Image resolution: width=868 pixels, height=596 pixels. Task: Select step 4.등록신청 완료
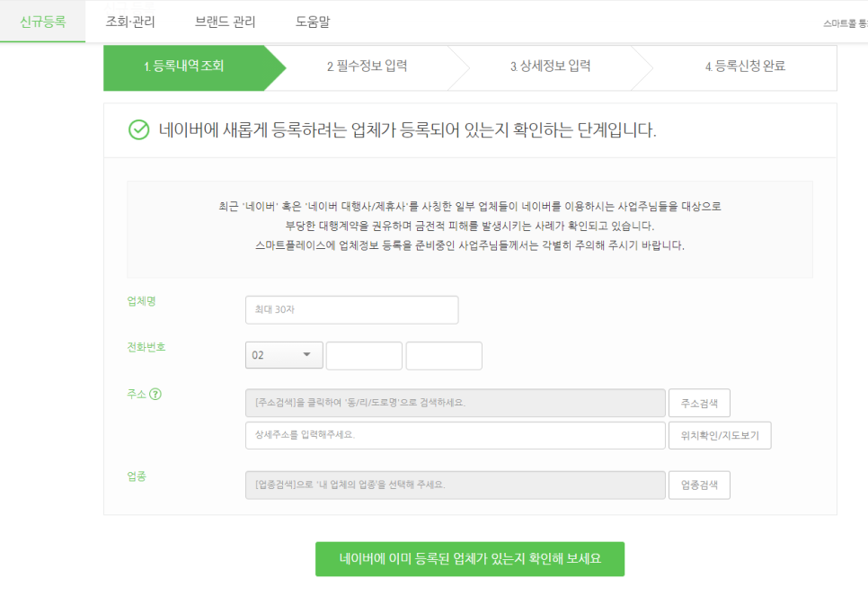745,67
